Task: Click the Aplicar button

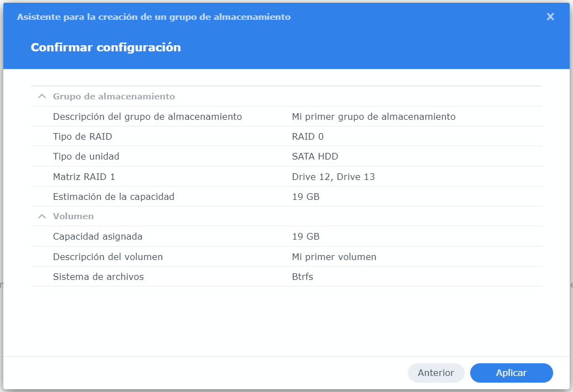Action: point(511,373)
